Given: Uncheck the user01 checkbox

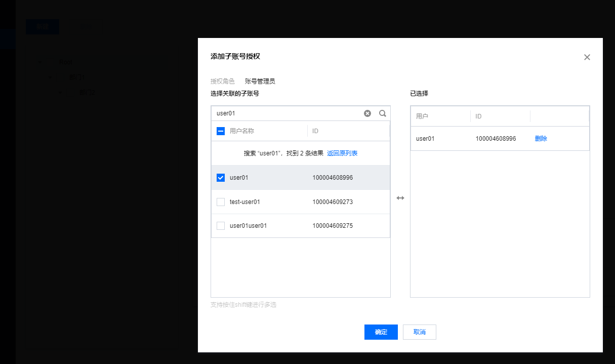Looking at the screenshot, I should (221, 178).
